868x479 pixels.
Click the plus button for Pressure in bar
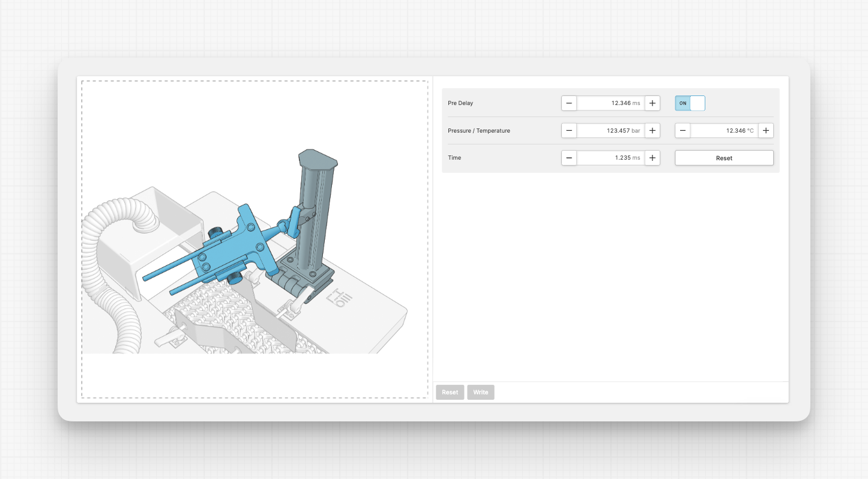pos(653,131)
